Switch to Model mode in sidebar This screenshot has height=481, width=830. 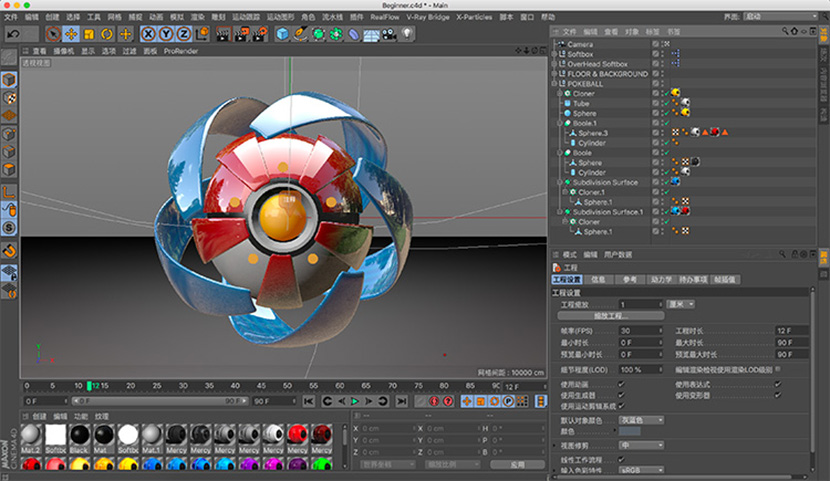click(9, 80)
